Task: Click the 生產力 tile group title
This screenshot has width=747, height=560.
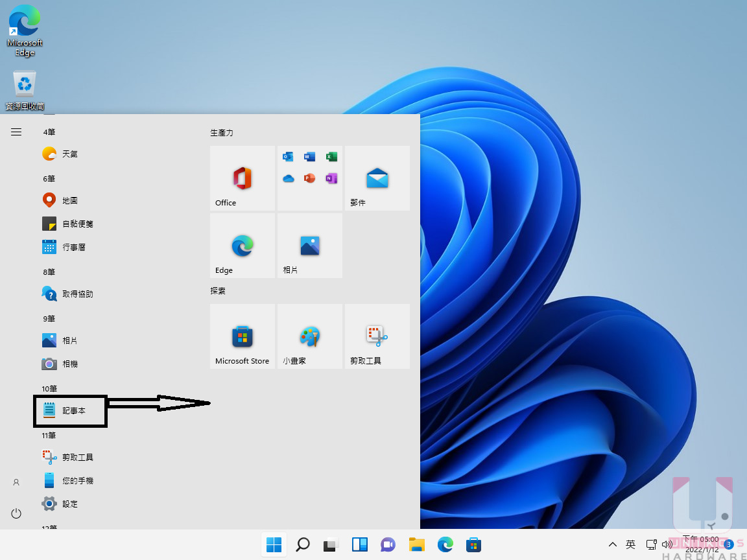Action: tap(222, 133)
